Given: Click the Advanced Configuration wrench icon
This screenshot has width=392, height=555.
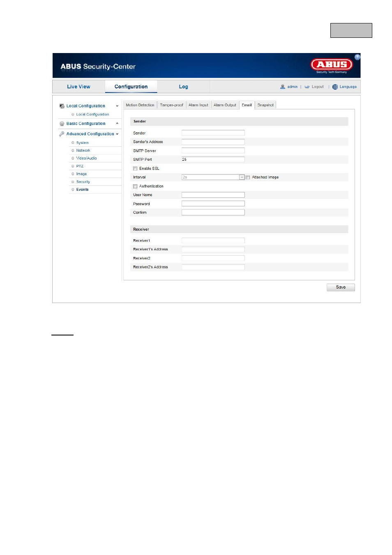Looking at the screenshot, I should [62, 134].
